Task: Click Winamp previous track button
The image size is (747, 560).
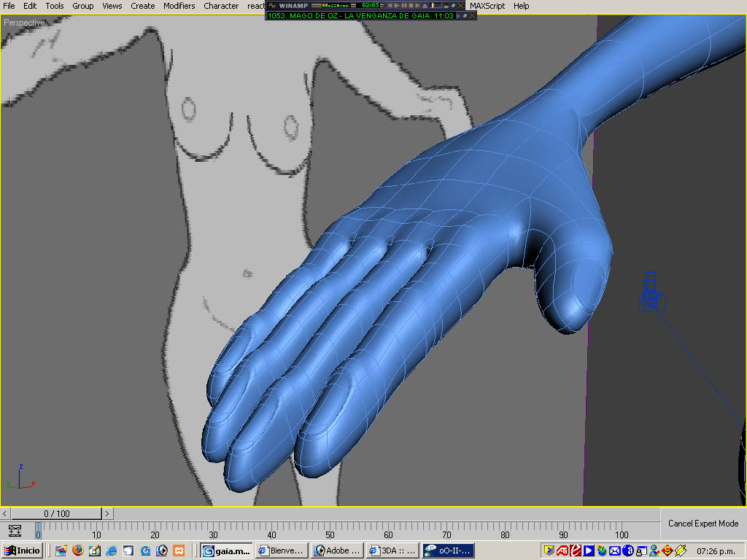Action: click(x=391, y=6)
